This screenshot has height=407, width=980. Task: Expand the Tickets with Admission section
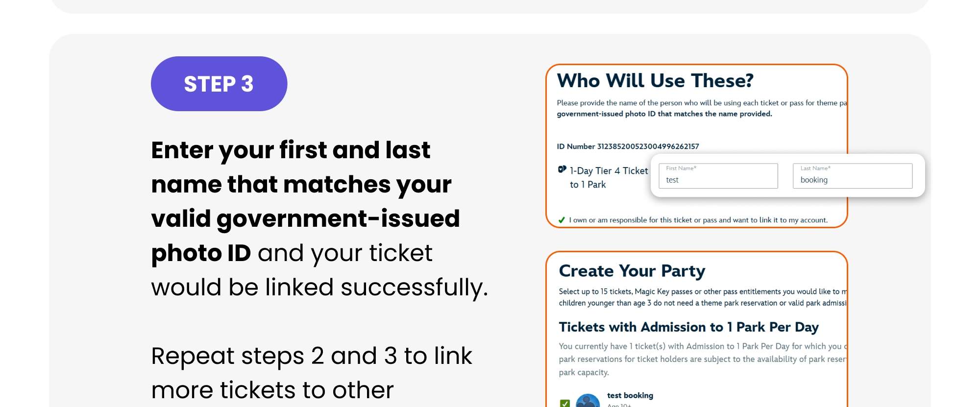pyautogui.click(x=688, y=327)
